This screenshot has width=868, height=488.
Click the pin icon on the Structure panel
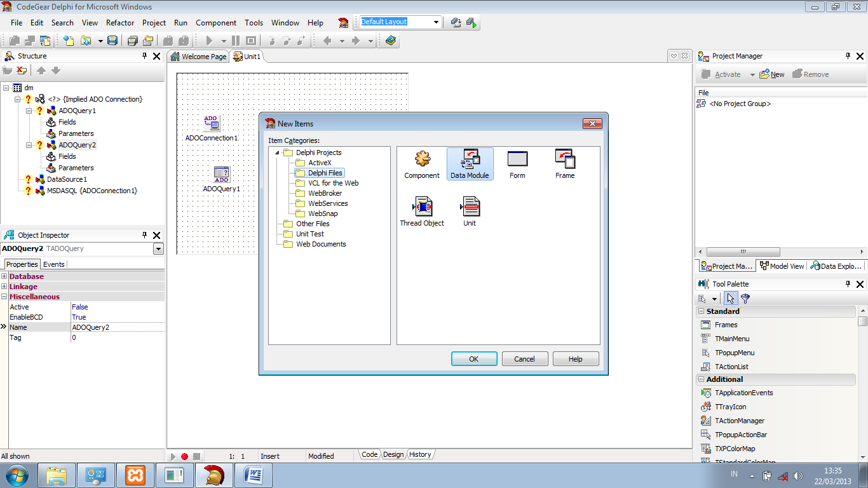pyautogui.click(x=145, y=56)
